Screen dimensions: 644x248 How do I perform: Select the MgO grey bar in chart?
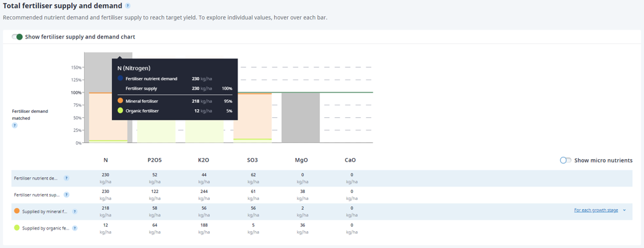(301, 118)
